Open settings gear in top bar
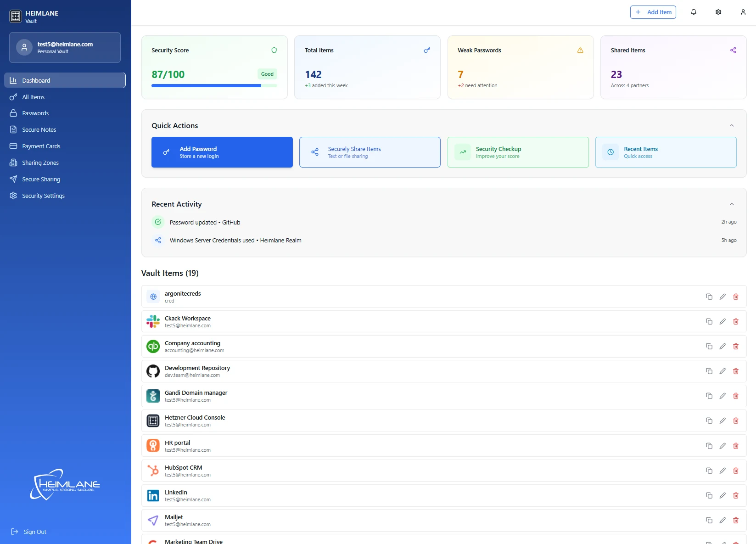756x544 pixels. [718, 12]
